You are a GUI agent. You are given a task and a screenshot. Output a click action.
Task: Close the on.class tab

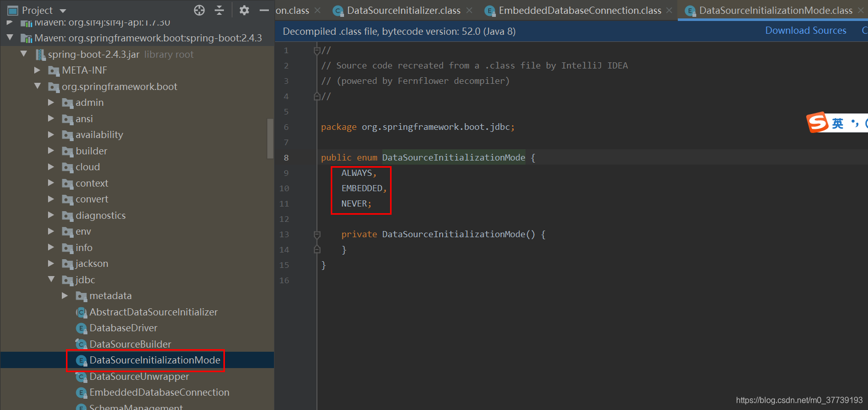coord(318,10)
